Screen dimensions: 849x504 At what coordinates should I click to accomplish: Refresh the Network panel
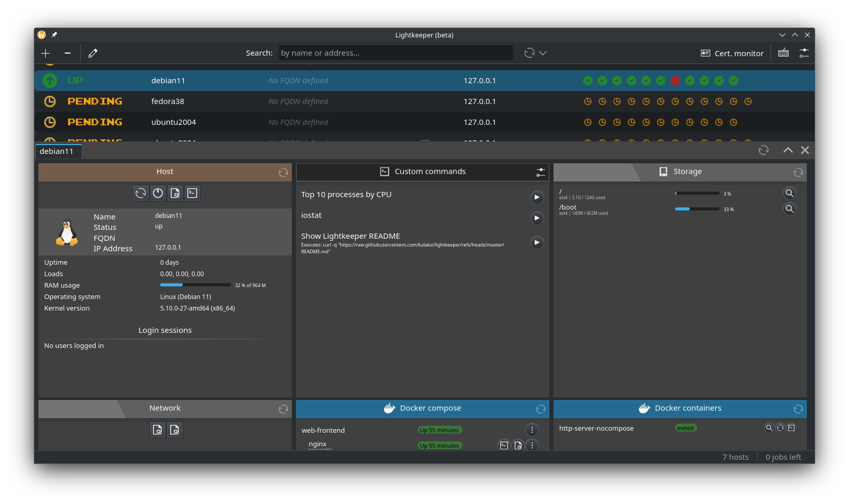[283, 409]
